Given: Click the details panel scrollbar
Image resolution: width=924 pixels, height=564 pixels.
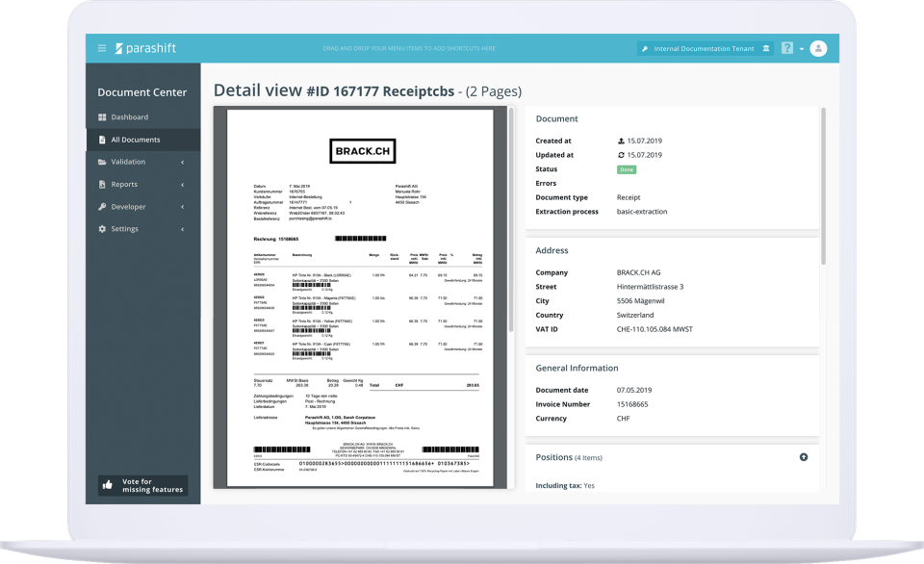Looking at the screenshot, I should point(823,186).
